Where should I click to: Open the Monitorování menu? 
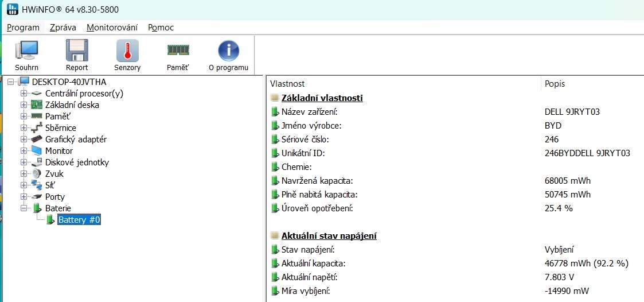pos(112,28)
